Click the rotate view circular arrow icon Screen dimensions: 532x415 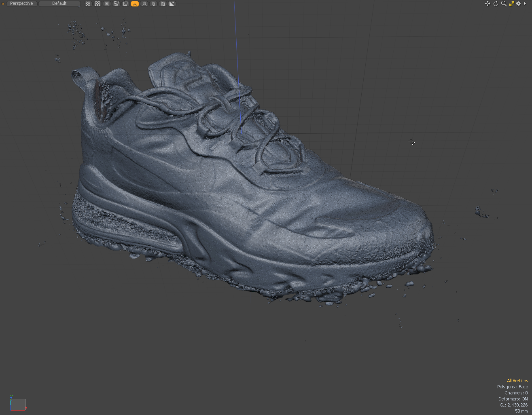(496, 4)
